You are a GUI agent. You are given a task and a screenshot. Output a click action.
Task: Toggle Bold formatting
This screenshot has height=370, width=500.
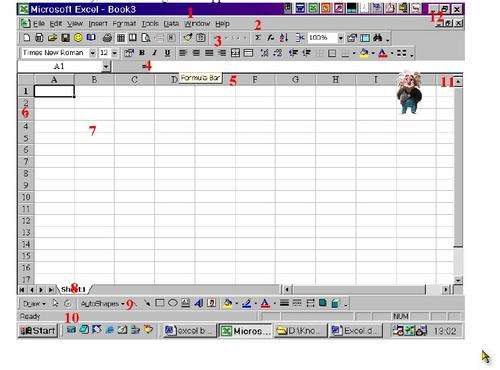[142, 53]
